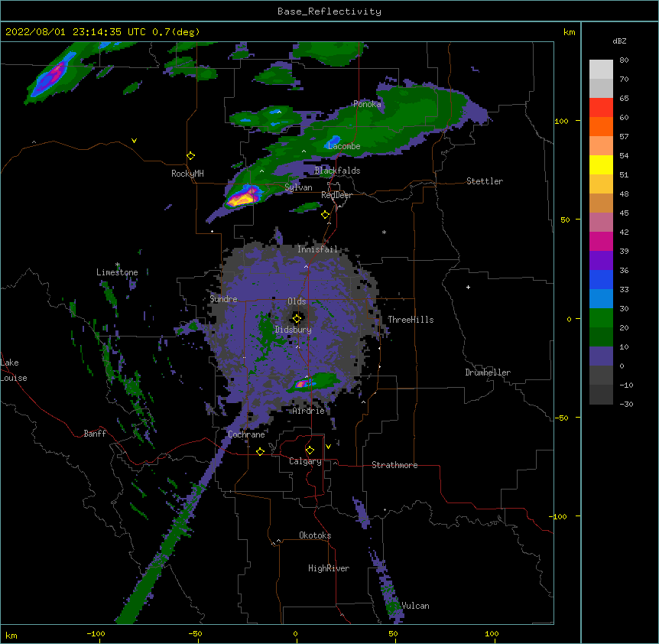Select the yellow radar site marker below Olds

point(297,318)
